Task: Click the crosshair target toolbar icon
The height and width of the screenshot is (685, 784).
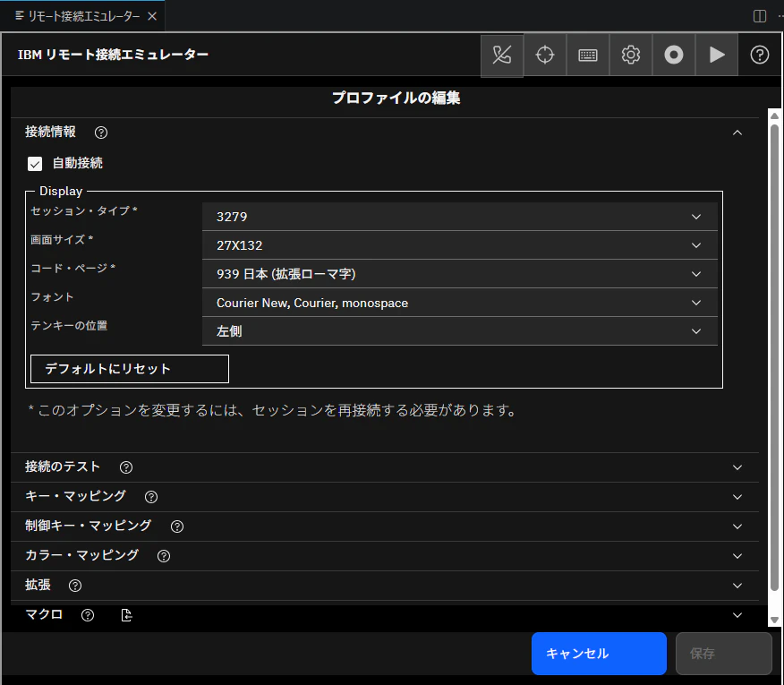Action: tap(545, 55)
